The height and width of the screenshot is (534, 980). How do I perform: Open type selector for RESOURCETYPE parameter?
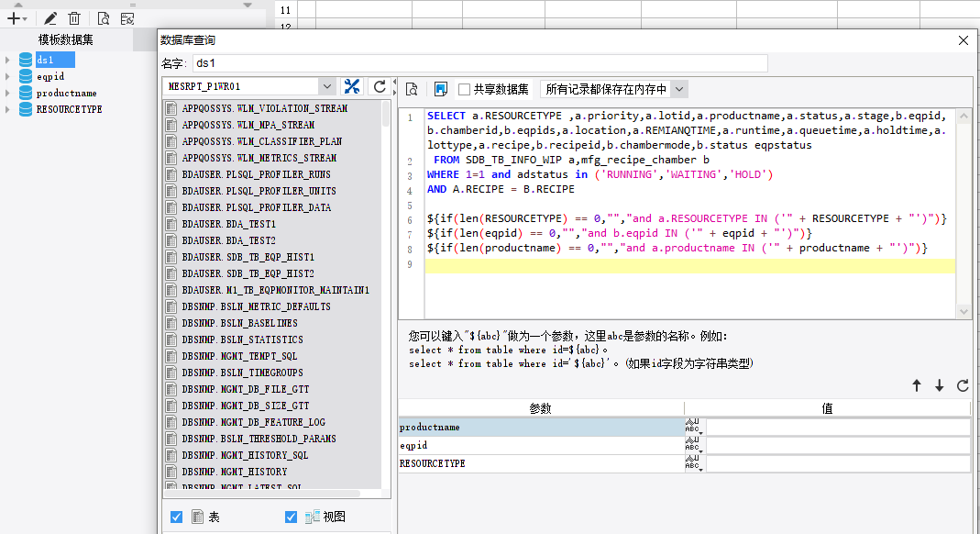click(x=694, y=463)
